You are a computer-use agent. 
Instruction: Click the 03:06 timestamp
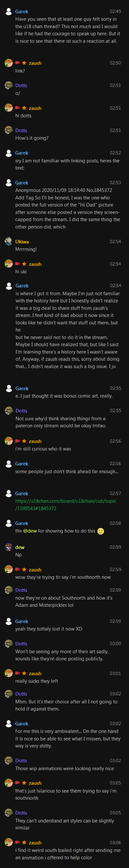pos(115,842)
